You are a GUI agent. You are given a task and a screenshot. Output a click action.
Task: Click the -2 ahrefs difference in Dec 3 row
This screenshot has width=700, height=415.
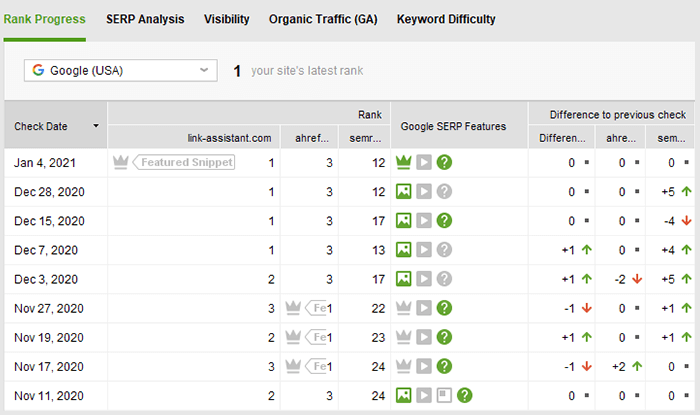(620, 279)
